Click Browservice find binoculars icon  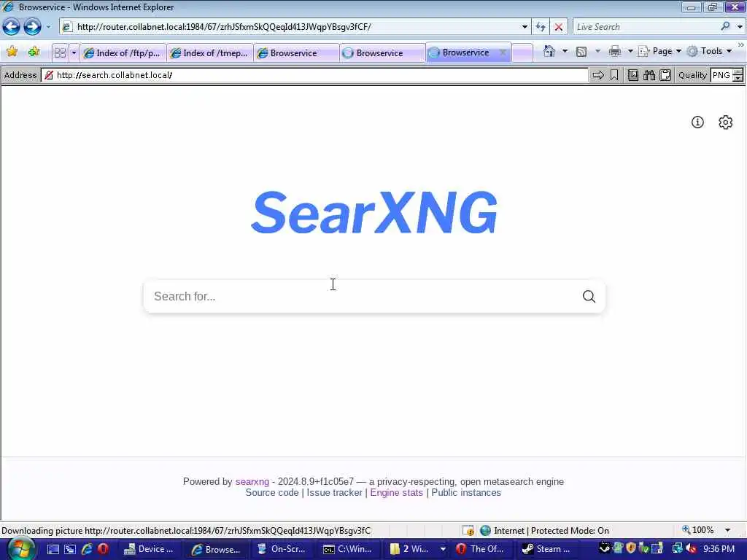pyautogui.click(x=649, y=75)
